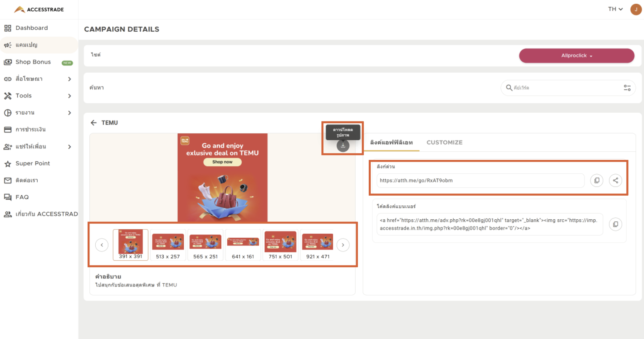Viewport: 644px width, 339px height.
Task: Click the การชำระเงิน card icon
Action: tap(8, 130)
